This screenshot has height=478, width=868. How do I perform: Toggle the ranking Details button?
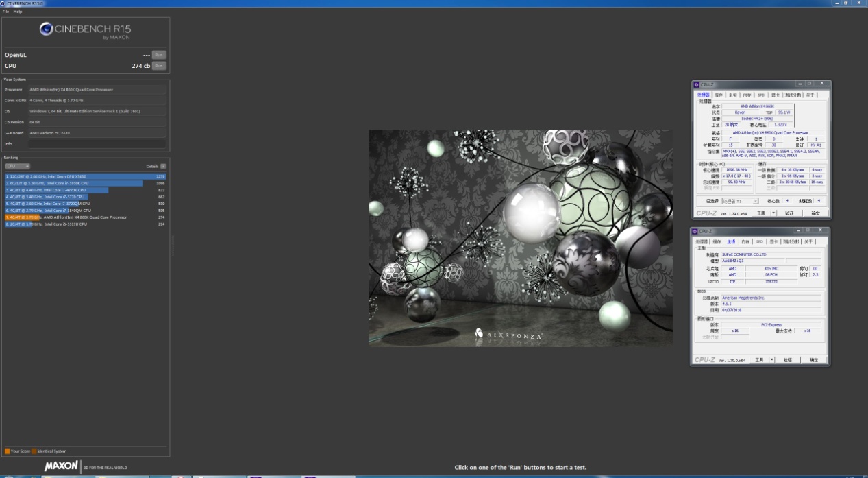pos(163,166)
